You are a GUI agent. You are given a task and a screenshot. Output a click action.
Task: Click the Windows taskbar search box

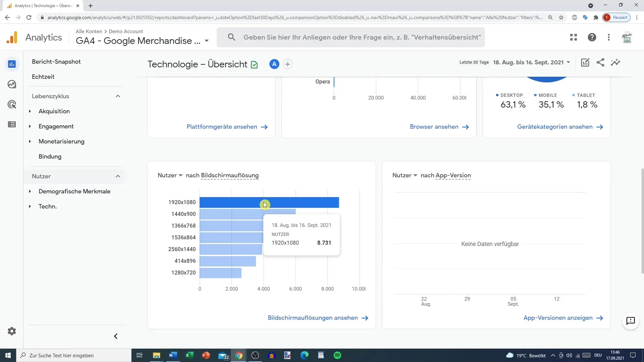[x=74, y=355]
